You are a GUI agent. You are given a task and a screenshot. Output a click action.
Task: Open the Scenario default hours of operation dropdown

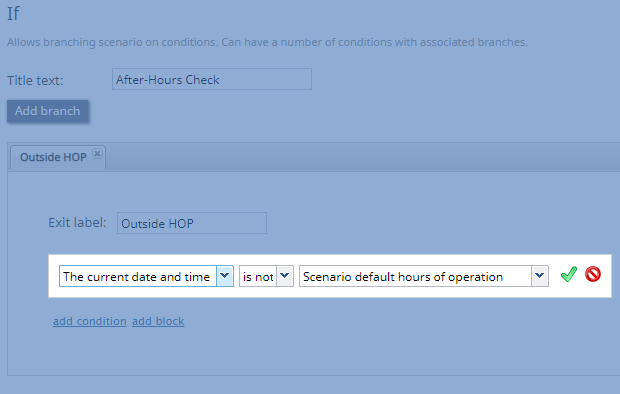tap(540, 276)
